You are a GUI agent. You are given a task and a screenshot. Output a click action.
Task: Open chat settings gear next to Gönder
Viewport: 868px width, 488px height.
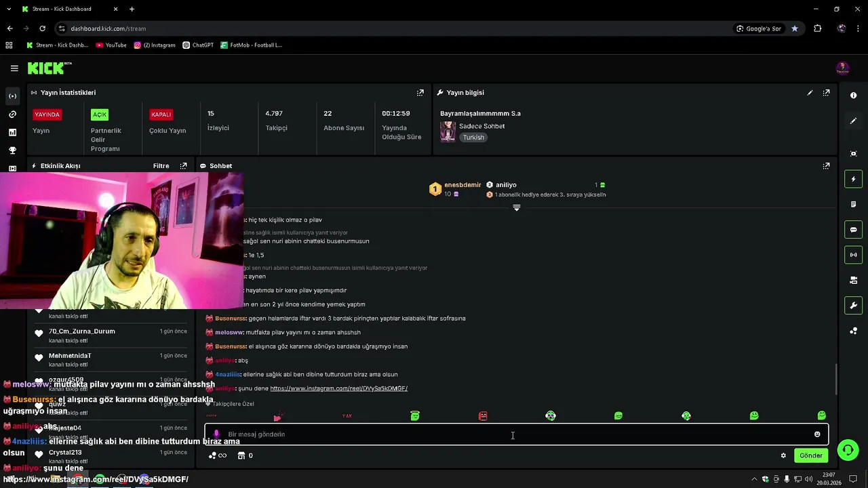pos(783,455)
